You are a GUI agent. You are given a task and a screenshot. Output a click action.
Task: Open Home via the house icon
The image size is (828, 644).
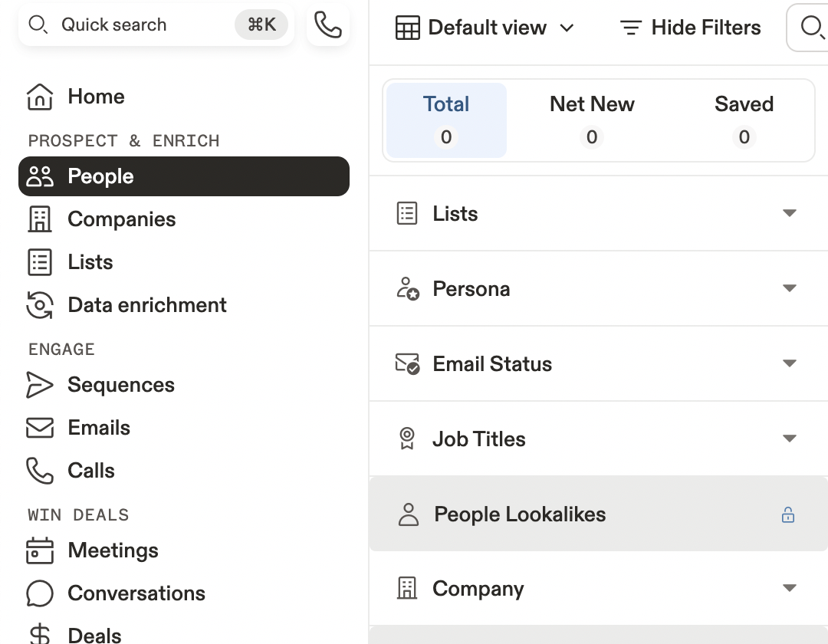point(40,97)
